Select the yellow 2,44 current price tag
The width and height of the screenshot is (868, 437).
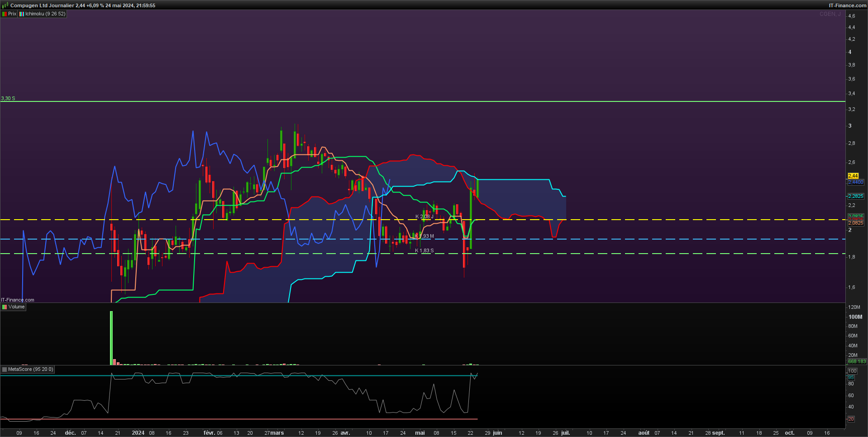[x=853, y=176]
